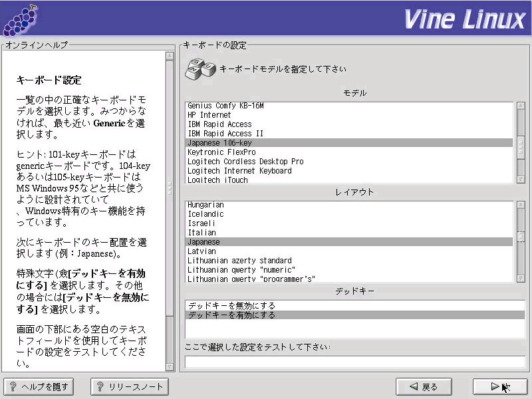
Task: Click the help question mark icon on the ヘルプを隠す button
Action: pyautogui.click(x=13, y=386)
